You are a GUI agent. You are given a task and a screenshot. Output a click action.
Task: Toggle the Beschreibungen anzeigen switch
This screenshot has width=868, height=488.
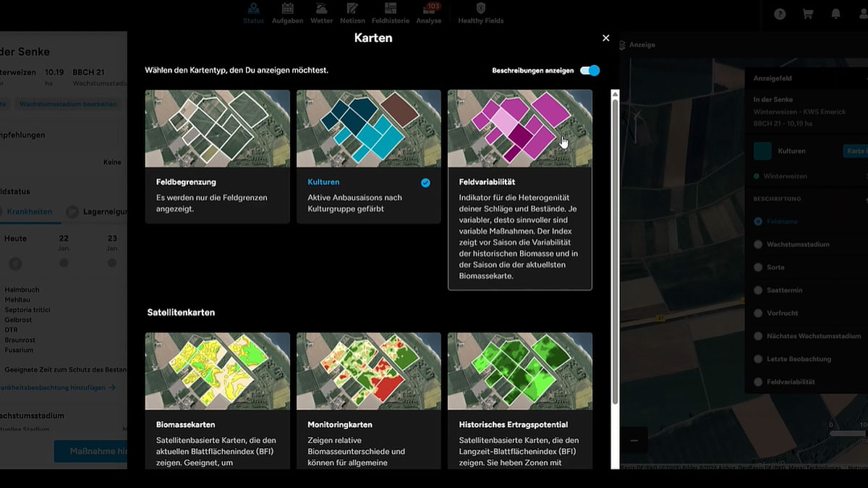(x=590, y=70)
